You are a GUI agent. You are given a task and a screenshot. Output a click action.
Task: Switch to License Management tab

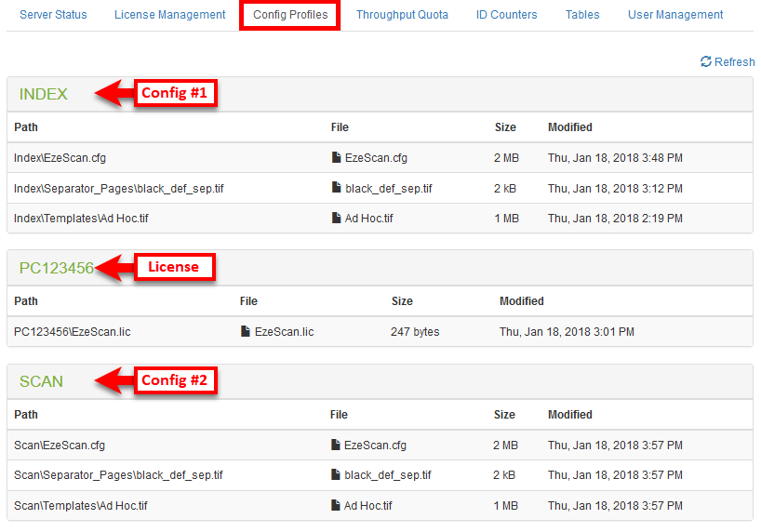point(169,15)
